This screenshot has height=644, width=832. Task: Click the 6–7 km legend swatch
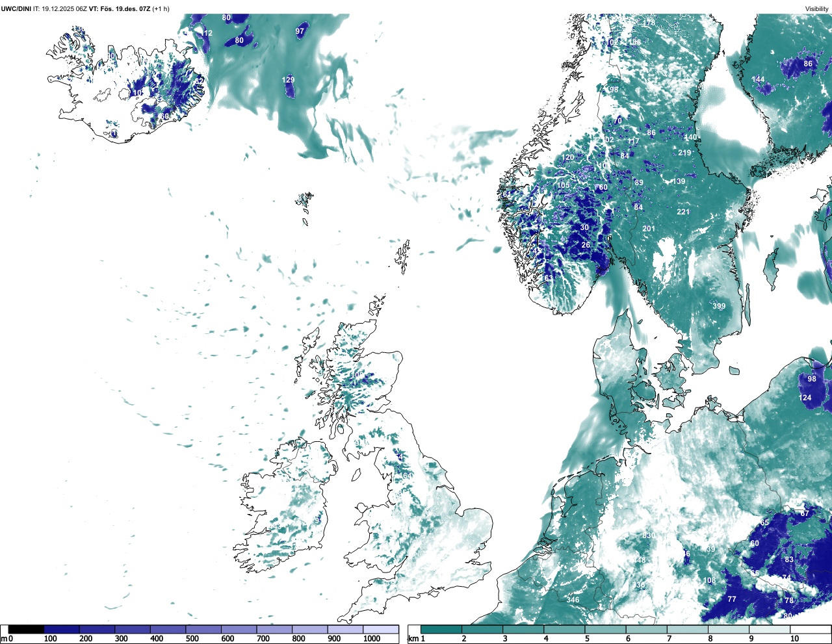646,629
